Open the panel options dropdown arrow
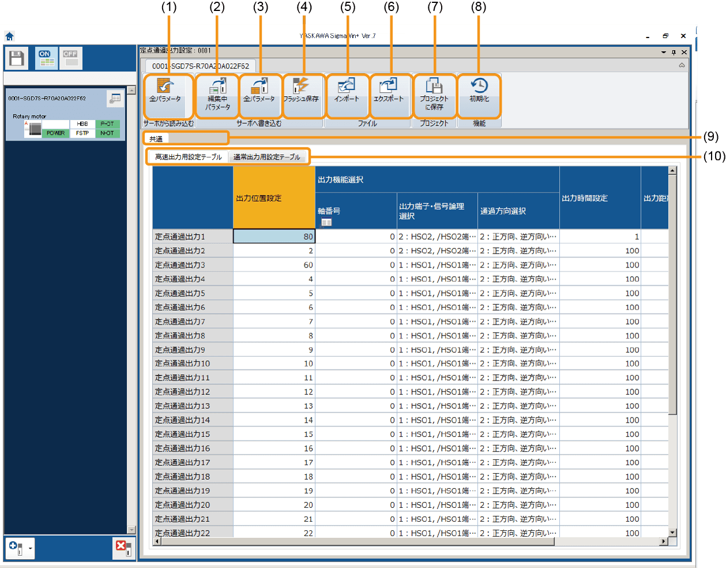Viewport: 726px width, 588px height. [x=663, y=52]
